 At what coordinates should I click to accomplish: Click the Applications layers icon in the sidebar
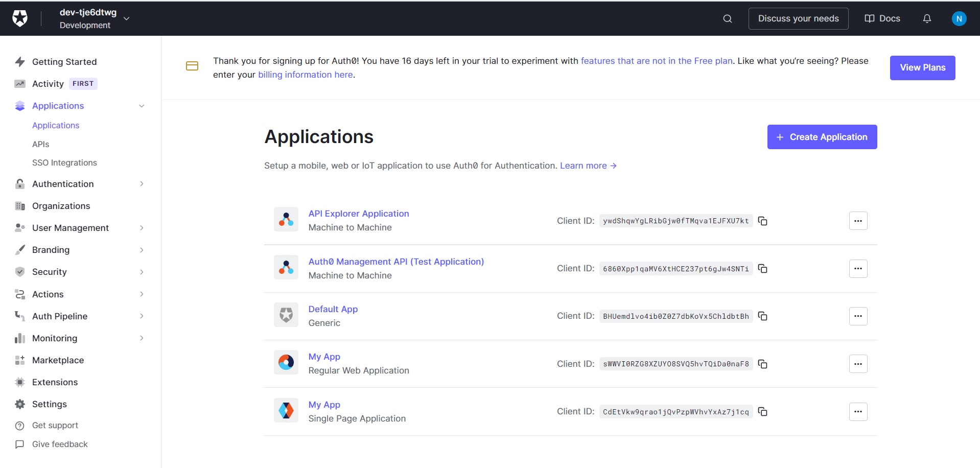click(20, 106)
